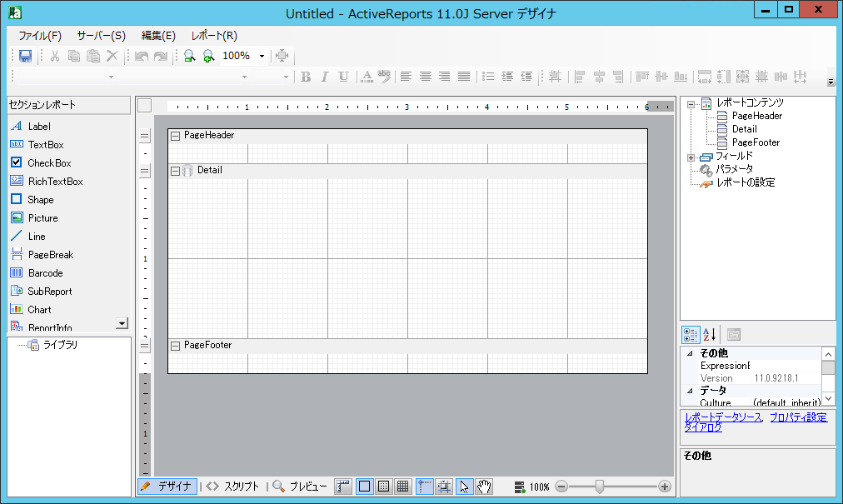Expand the フィールド tree node

tap(691, 157)
